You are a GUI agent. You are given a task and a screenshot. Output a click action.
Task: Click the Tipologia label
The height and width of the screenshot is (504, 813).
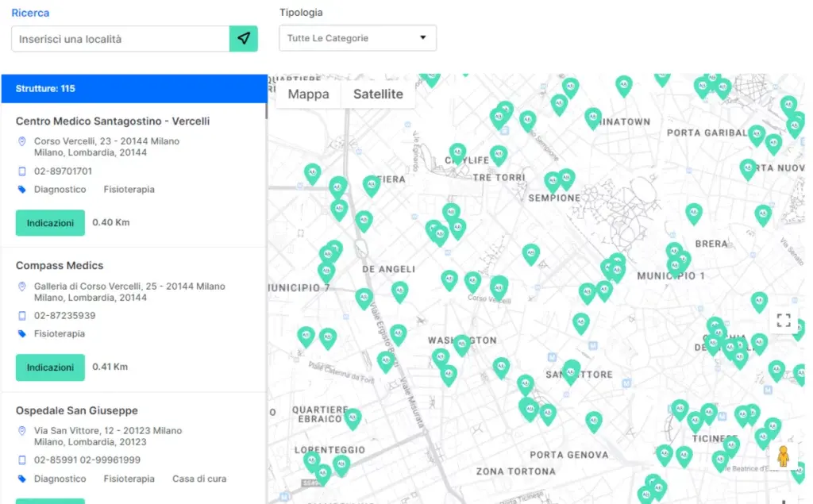coord(301,13)
